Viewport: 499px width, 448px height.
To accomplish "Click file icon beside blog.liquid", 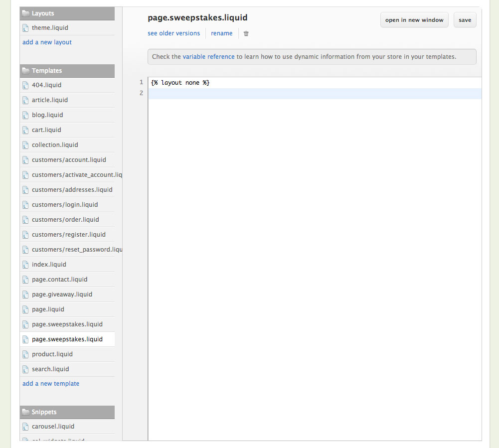I will click(25, 115).
